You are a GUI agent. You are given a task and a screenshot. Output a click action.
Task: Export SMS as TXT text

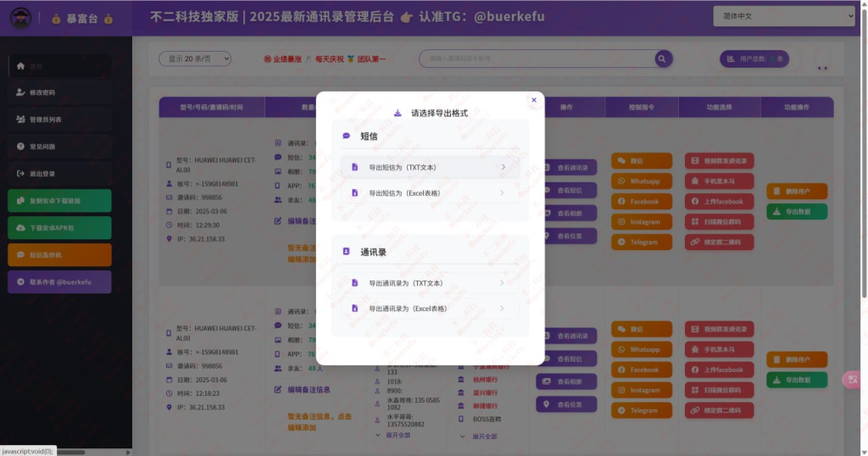430,167
